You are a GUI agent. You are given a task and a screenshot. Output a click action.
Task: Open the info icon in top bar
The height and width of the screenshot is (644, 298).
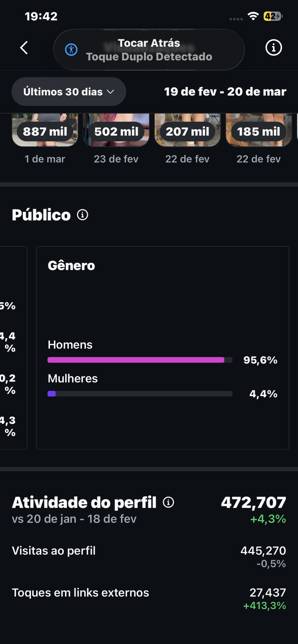click(x=274, y=48)
